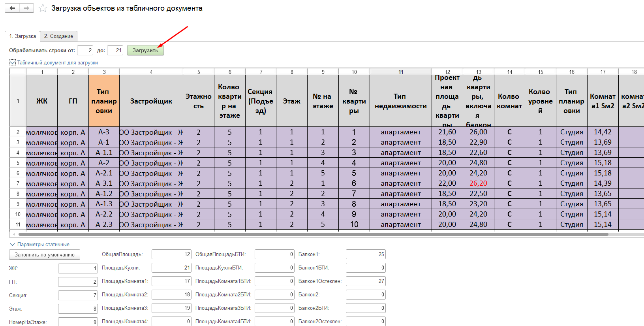Select the 'ГП' header cell
The height and width of the screenshot is (326, 644).
coord(73,101)
